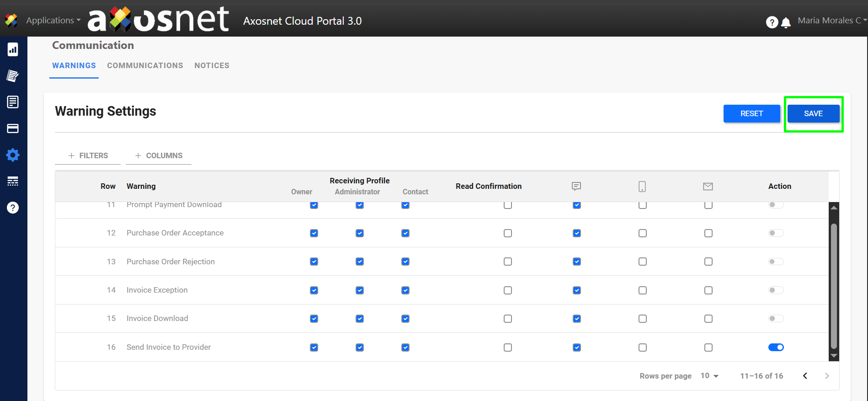
Task: Click the table rows sidebar icon
Action: tap(13, 182)
